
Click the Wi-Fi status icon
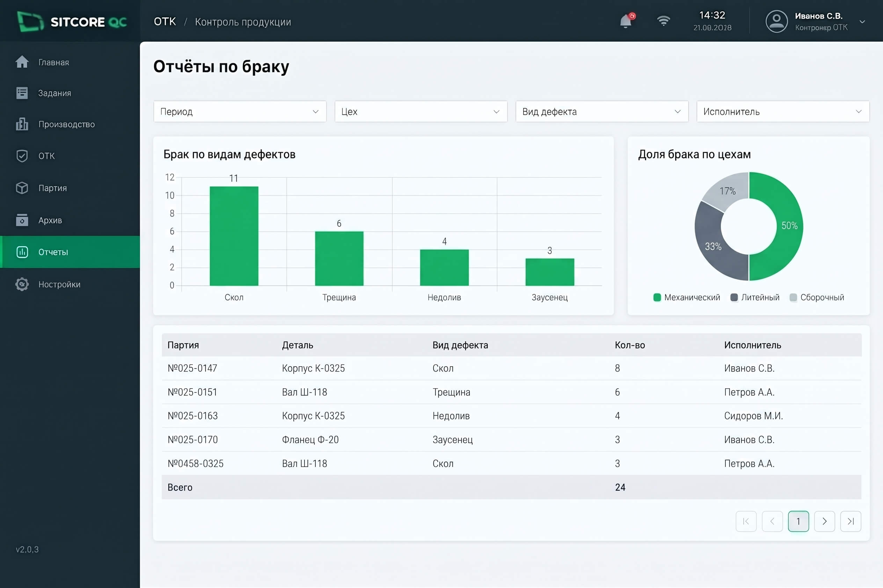point(664,21)
